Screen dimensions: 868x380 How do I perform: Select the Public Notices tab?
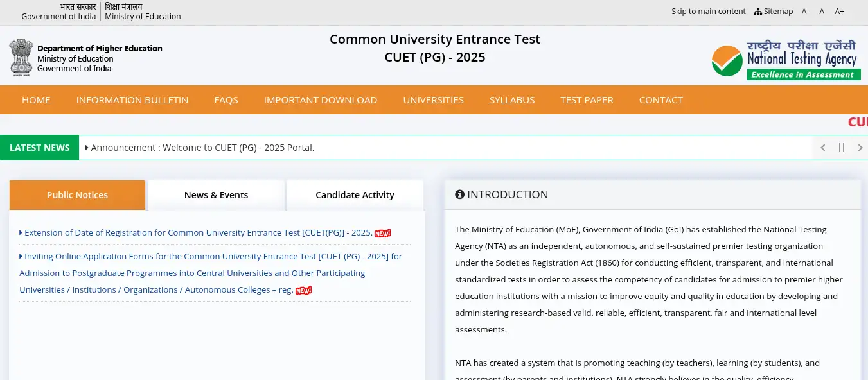pos(77,195)
